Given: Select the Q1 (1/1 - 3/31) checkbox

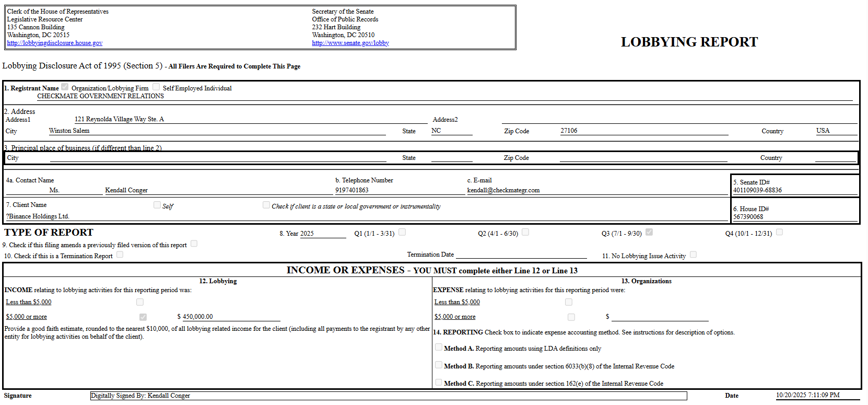Looking at the screenshot, I should 402,232.
